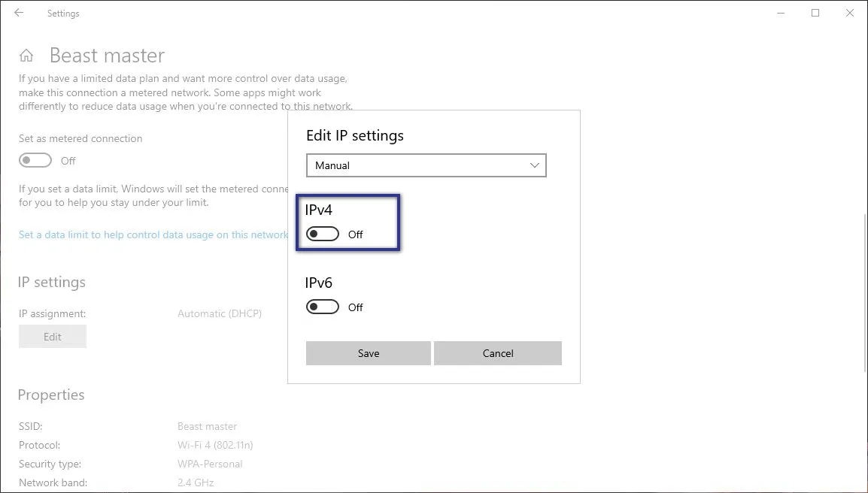Maximize the Settings window
This screenshot has height=493, width=868.
pos(815,13)
